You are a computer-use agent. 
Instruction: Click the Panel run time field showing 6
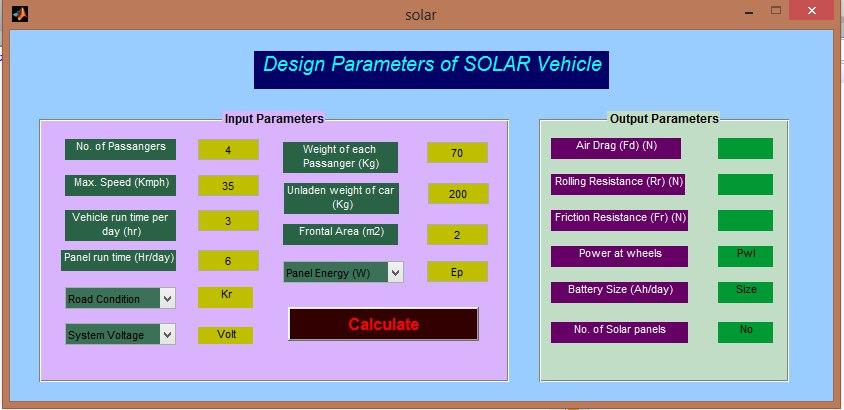pos(228,260)
